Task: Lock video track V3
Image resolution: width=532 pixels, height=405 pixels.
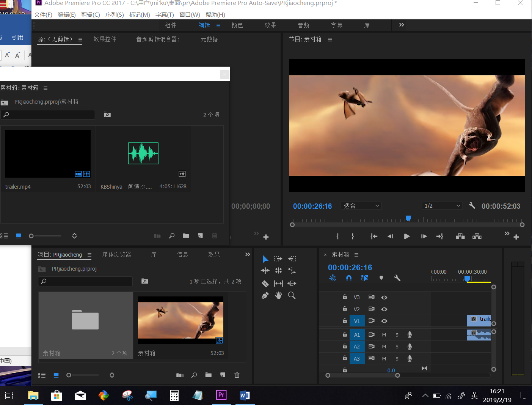Action: 345,297
